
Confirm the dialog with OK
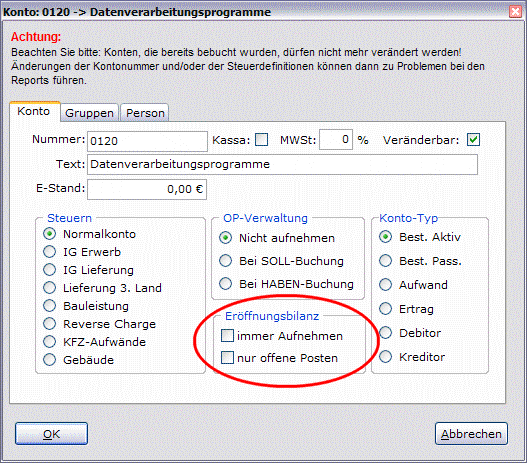(x=51, y=434)
